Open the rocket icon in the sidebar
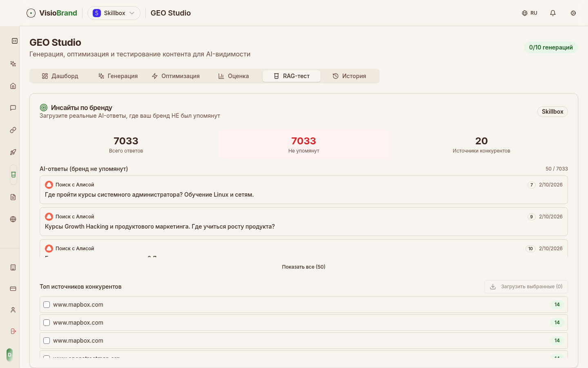This screenshot has width=588, height=368. tap(13, 152)
